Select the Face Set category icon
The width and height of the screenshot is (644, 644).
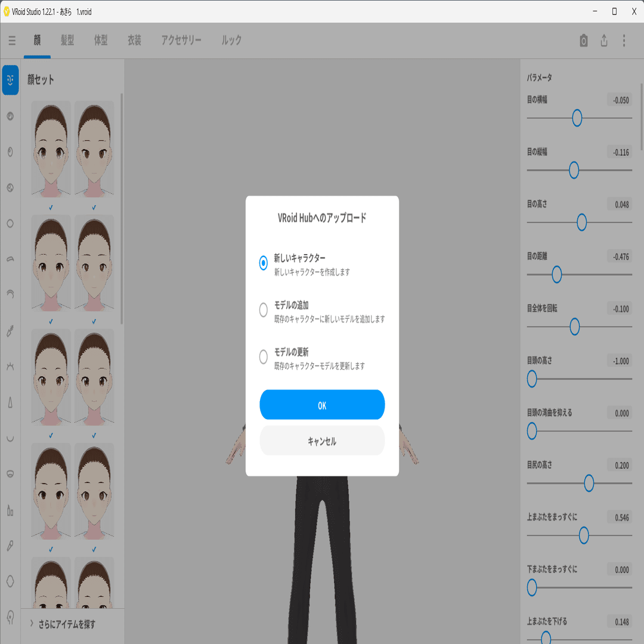[x=10, y=80]
